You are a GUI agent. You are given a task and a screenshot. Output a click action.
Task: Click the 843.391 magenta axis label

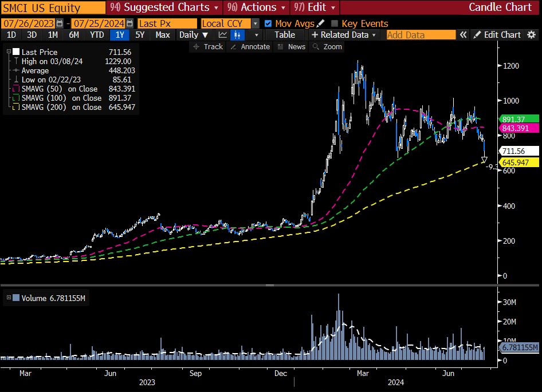pos(519,129)
